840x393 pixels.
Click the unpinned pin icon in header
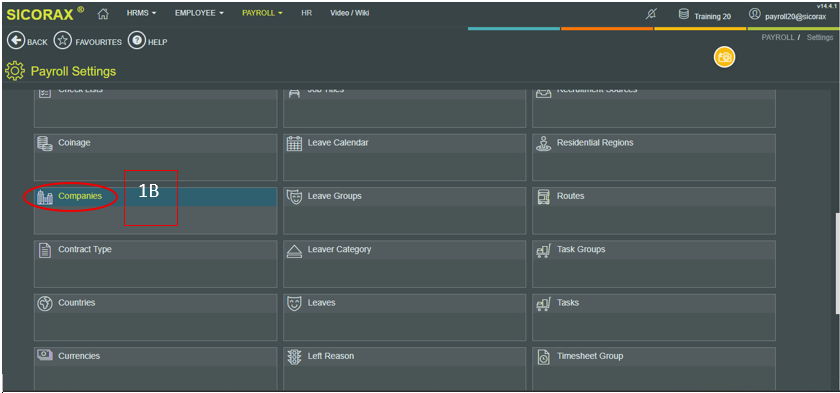650,15
